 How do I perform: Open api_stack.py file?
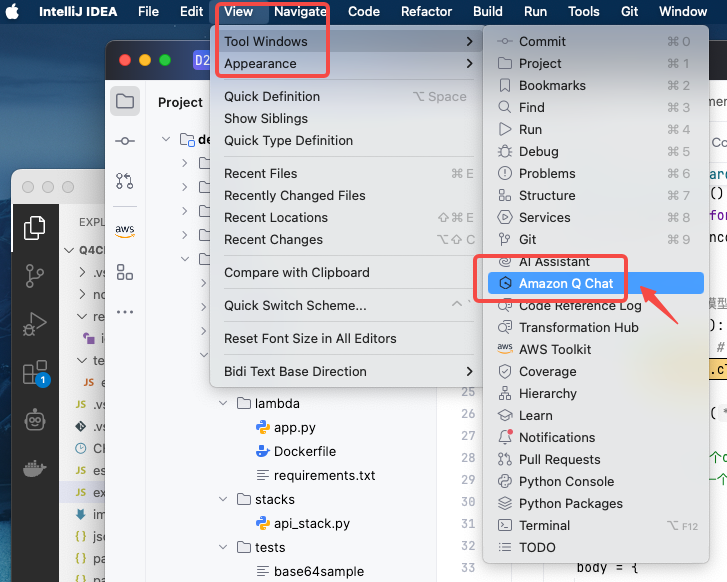click(303, 524)
